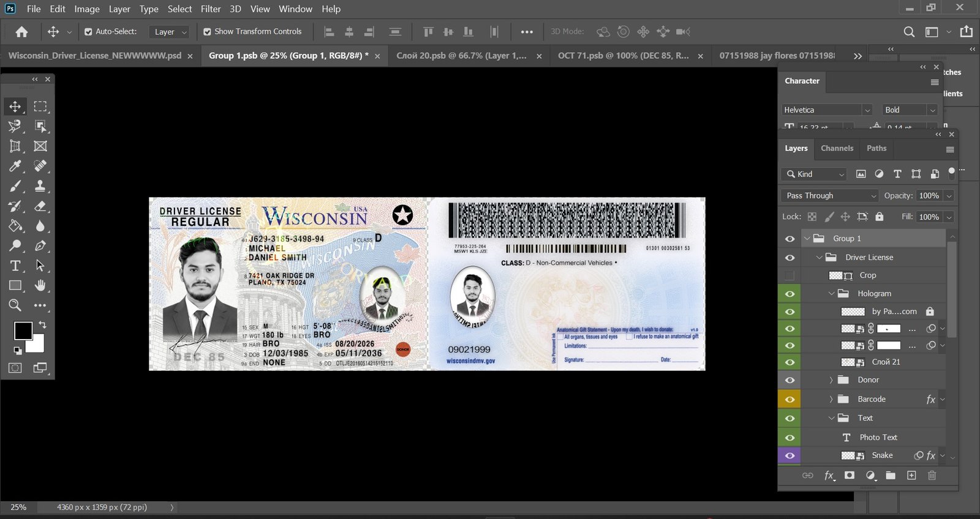This screenshot has height=519, width=980.
Task: Show the hidden Crop layer
Action: point(790,275)
